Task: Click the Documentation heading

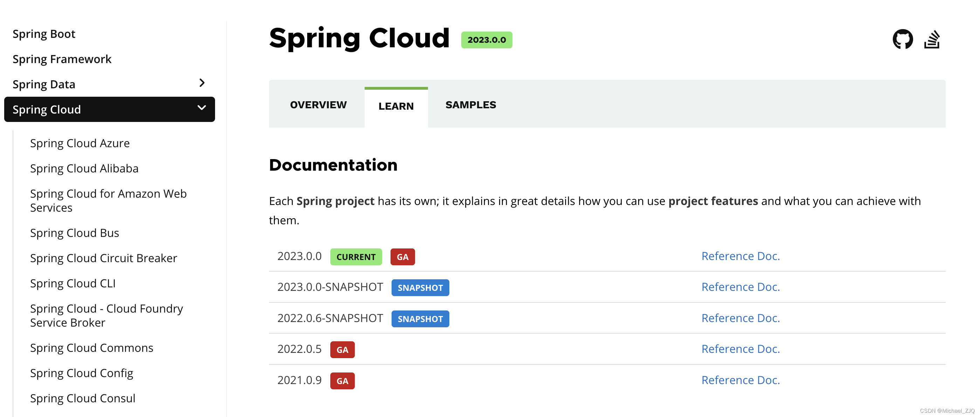Action: [x=333, y=165]
